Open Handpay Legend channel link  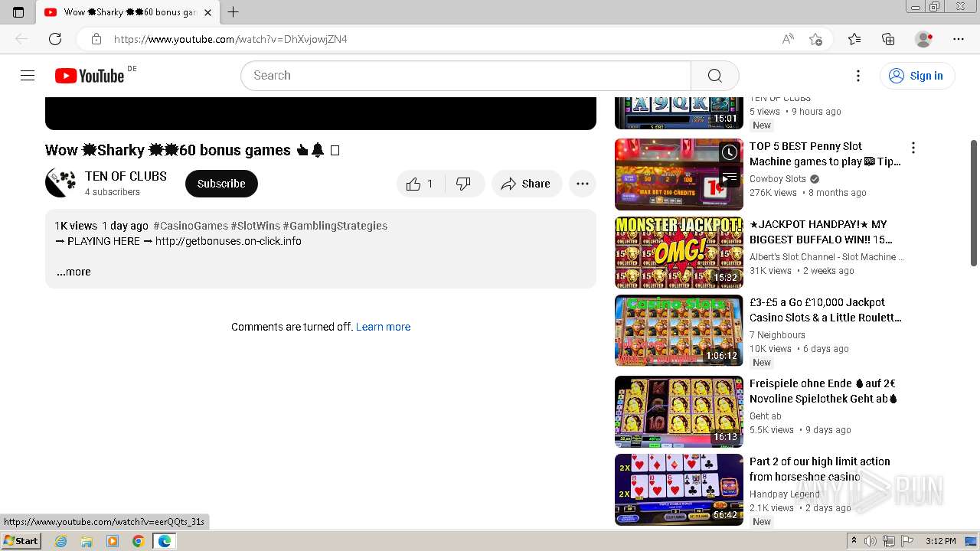point(785,494)
